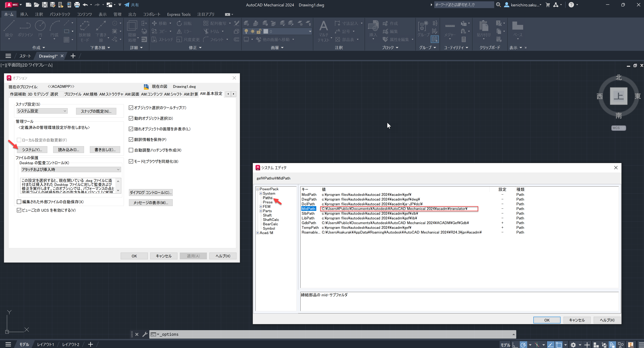Click the 読み込み(I)... button

pyautogui.click(x=69, y=149)
